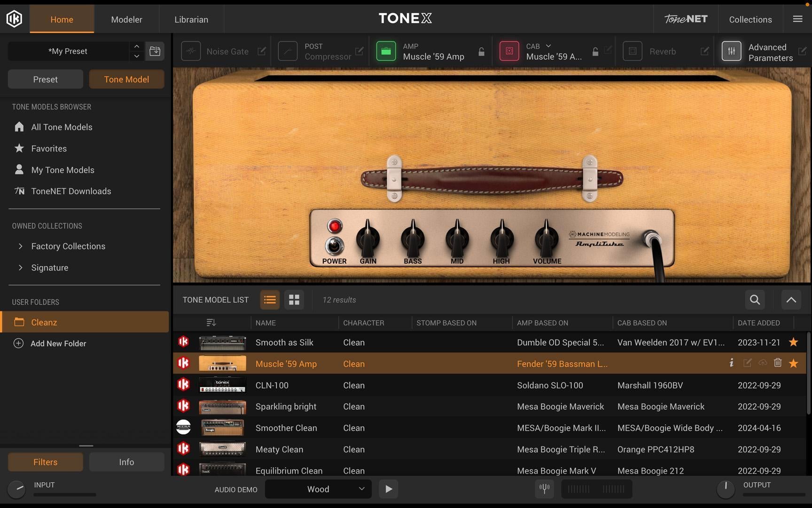
Task: Expand Factory Collections folder
Action: (x=20, y=246)
